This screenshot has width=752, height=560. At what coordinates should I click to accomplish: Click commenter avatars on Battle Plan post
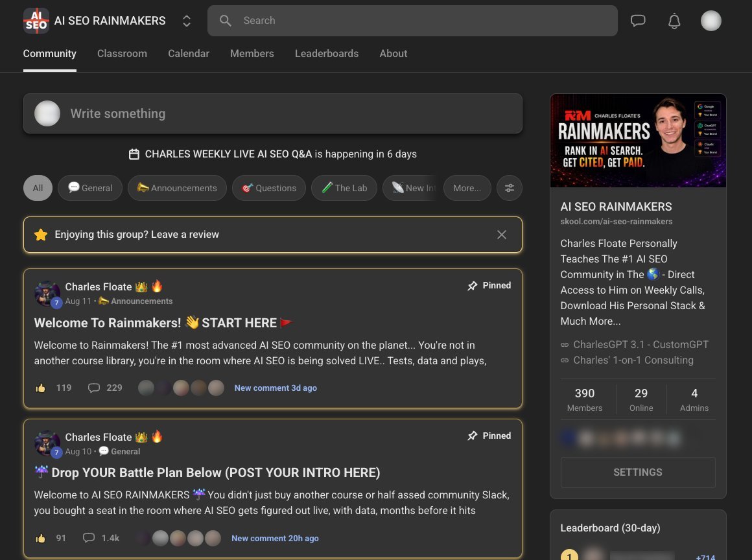tap(178, 539)
